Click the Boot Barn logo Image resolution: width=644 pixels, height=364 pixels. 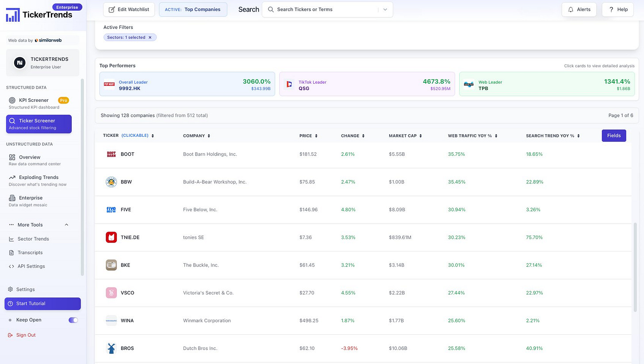(x=111, y=154)
